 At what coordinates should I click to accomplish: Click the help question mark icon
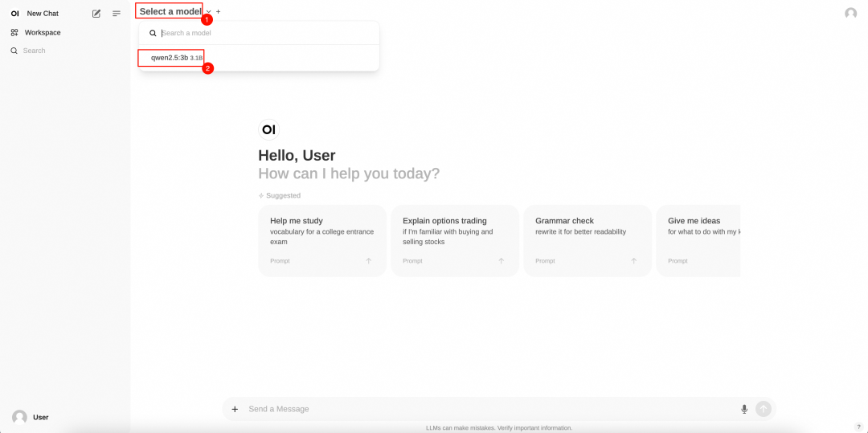[x=858, y=427]
